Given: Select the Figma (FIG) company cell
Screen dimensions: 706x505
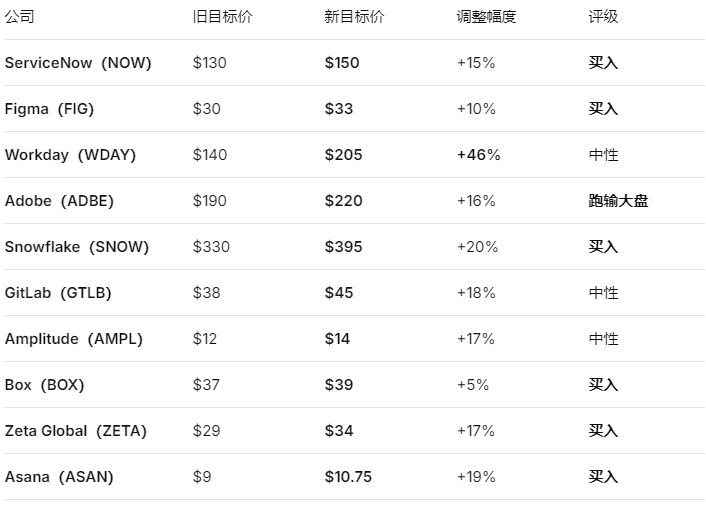Looking at the screenshot, I should pos(50,109).
